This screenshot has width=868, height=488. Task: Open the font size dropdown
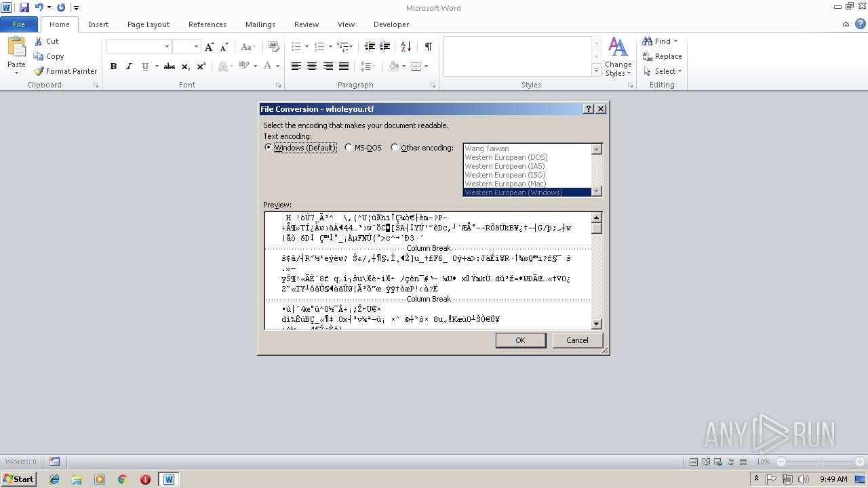click(x=196, y=47)
